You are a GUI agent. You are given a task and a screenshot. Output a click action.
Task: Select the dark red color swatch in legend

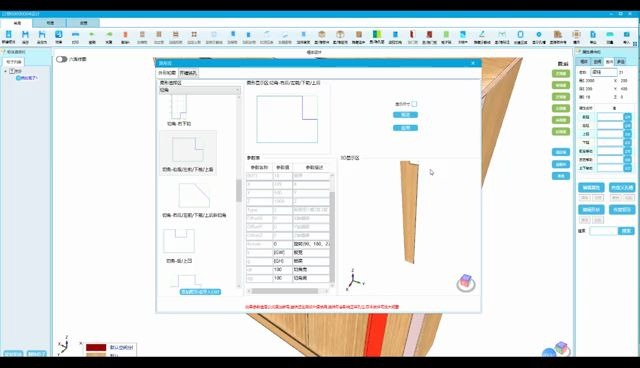coord(96,347)
